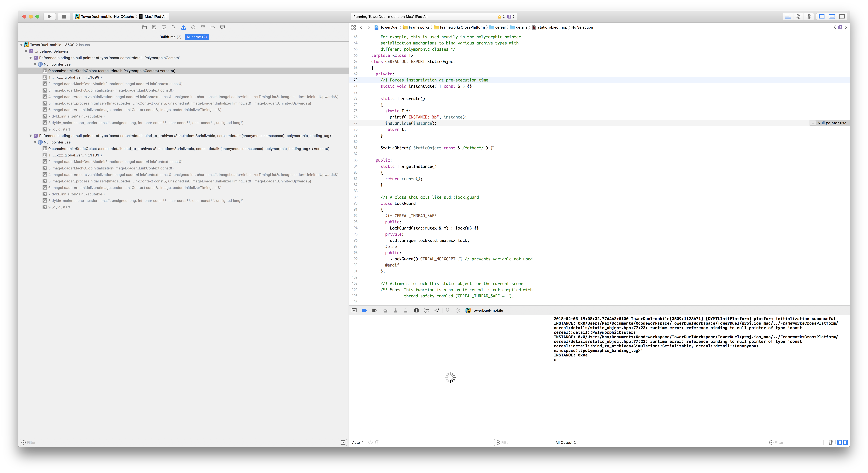
Task: Click the Step Over debug button
Action: 385,310
